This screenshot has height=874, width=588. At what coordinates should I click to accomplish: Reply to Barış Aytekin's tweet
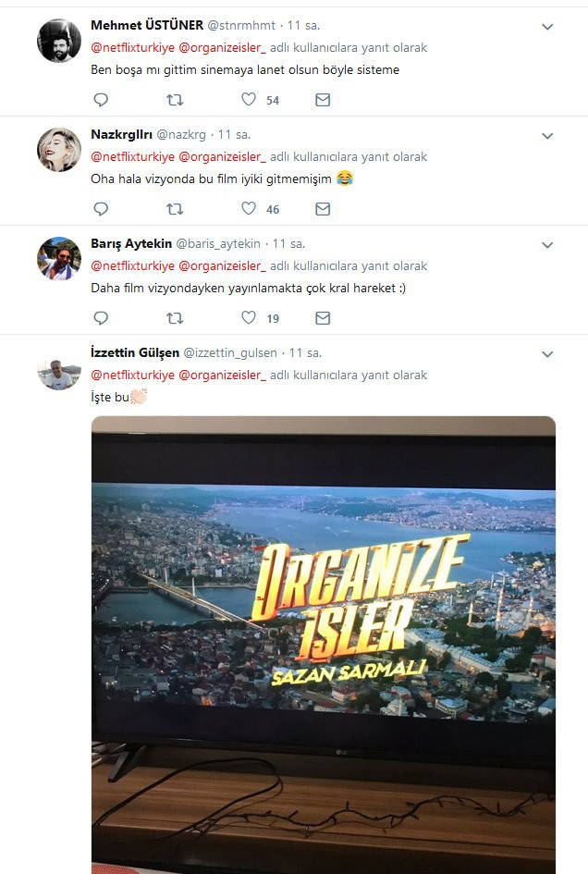[101, 318]
